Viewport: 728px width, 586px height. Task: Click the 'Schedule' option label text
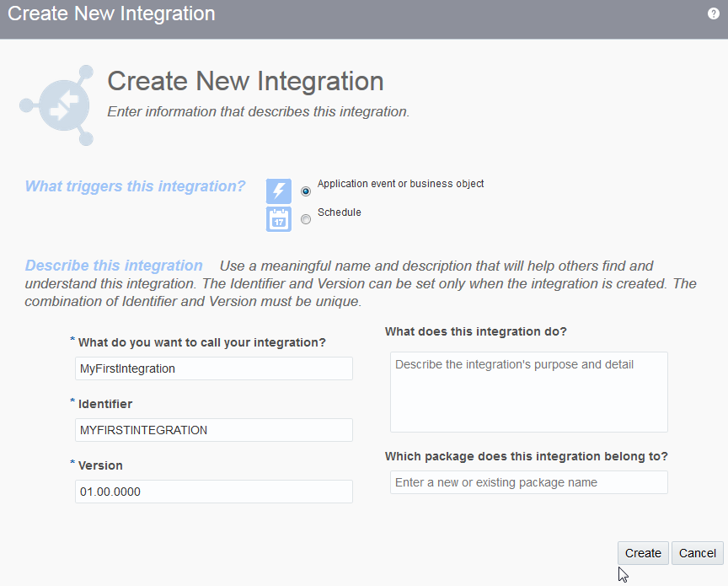[x=340, y=212]
